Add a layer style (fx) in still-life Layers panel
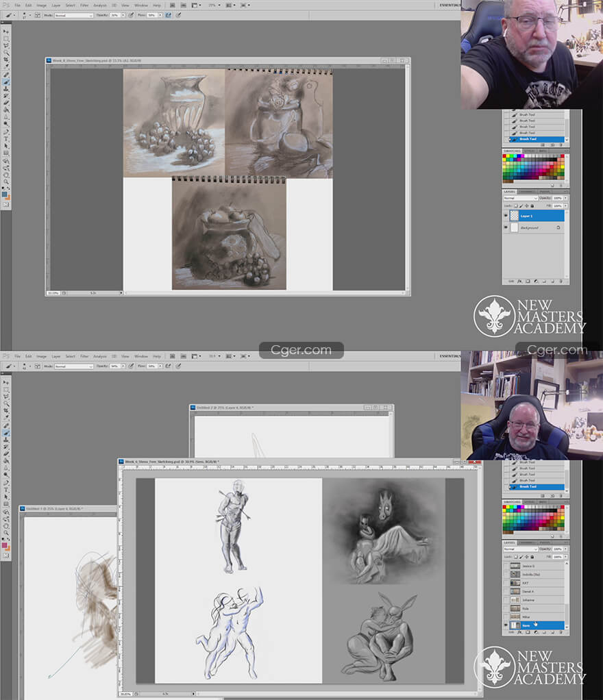 (x=519, y=282)
